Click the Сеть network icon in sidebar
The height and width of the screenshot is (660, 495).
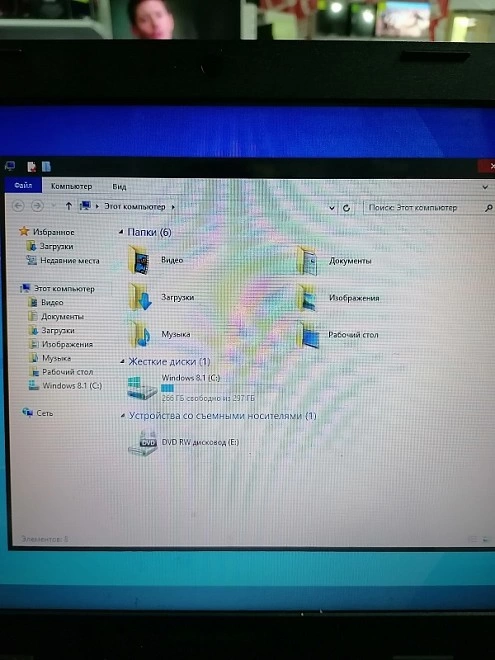(x=27, y=413)
